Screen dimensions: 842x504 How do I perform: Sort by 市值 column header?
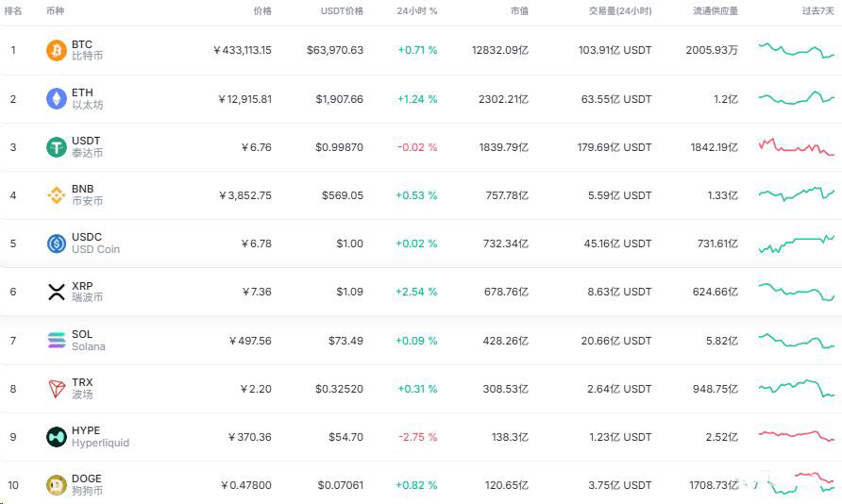point(519,10)
